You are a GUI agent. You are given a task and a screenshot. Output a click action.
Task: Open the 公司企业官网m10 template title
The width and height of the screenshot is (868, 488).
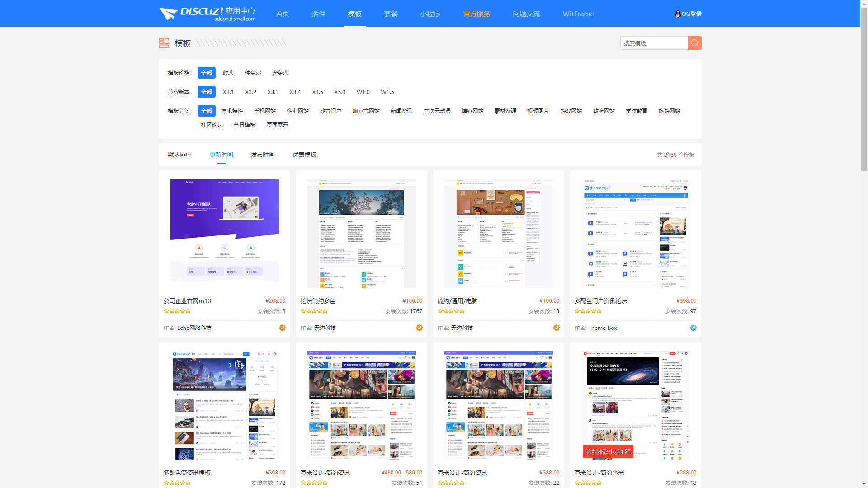[187, 301]
